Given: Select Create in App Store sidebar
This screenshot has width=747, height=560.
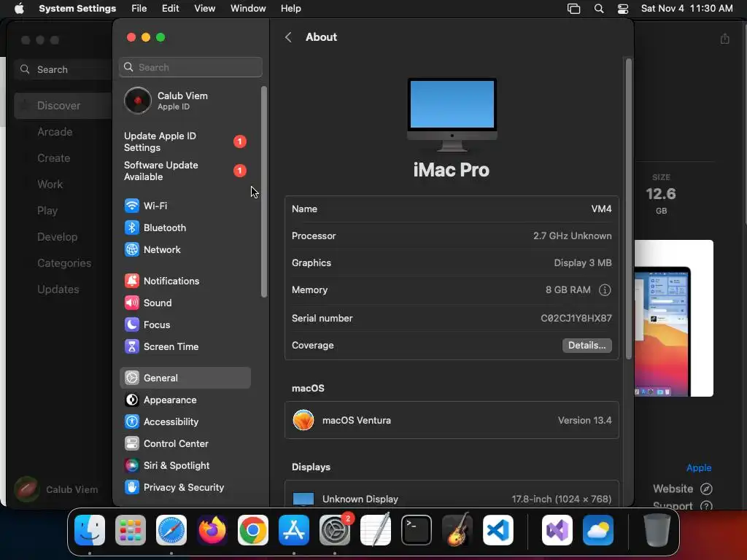Looking at the screenshot, I should [54, 158].
